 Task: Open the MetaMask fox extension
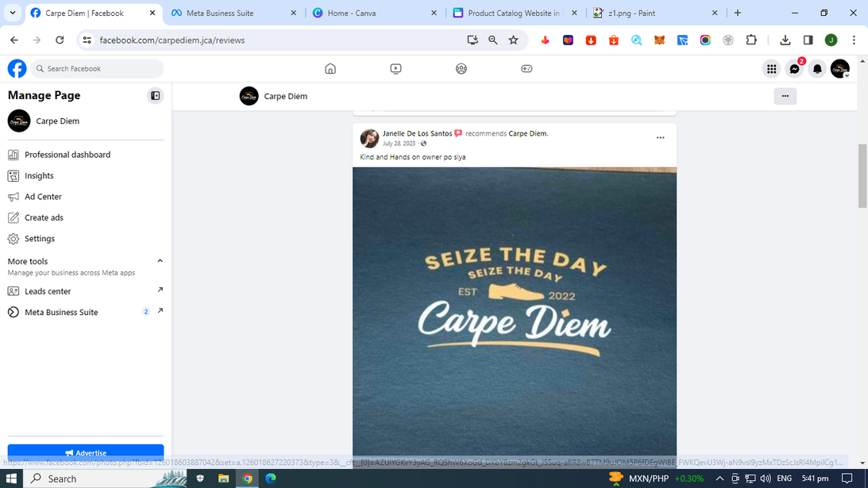(x=659, y=40)
